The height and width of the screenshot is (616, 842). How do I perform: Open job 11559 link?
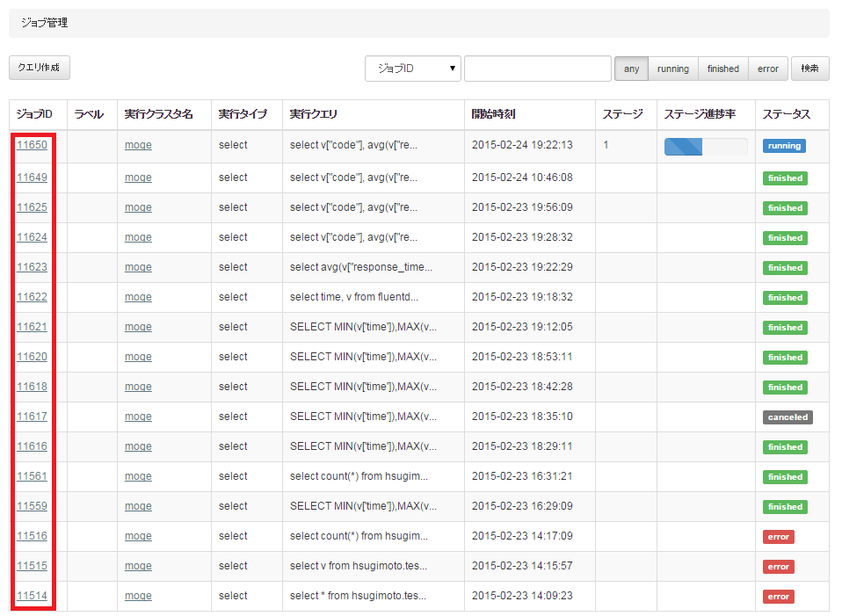[32, 506]
